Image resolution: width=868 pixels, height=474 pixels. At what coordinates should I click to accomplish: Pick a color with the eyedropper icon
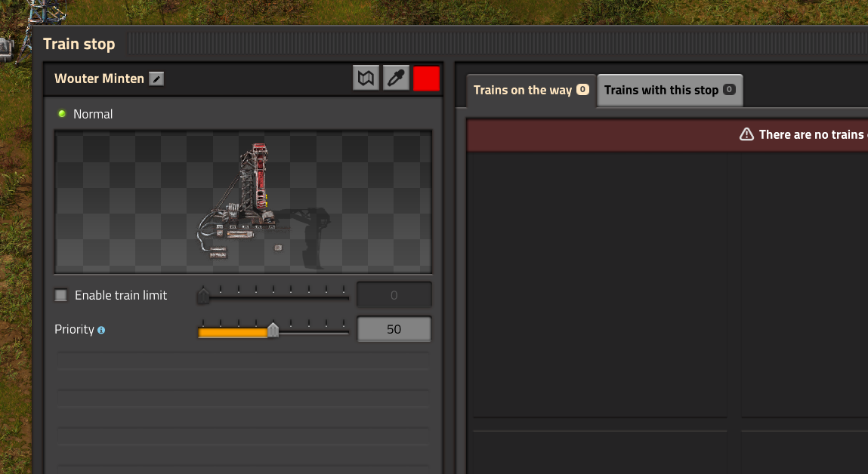pyautogui.click(x=397, y=78)
